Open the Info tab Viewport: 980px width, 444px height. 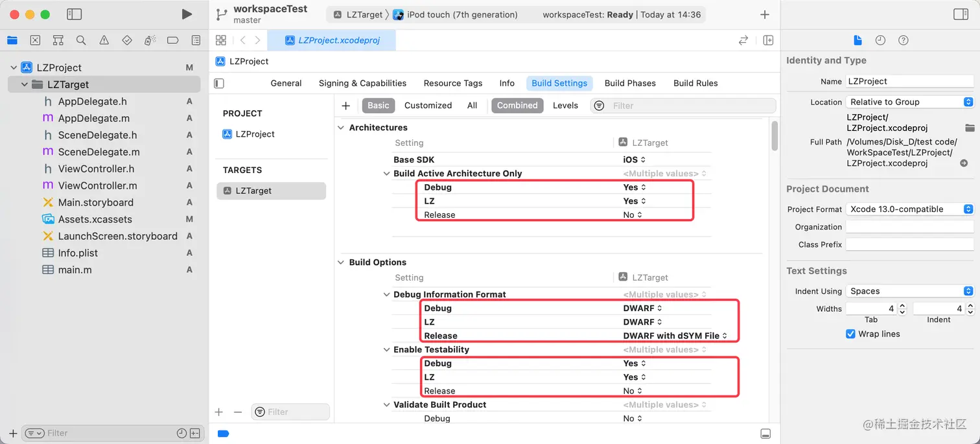pyautogui.click(x=507, y=83)
